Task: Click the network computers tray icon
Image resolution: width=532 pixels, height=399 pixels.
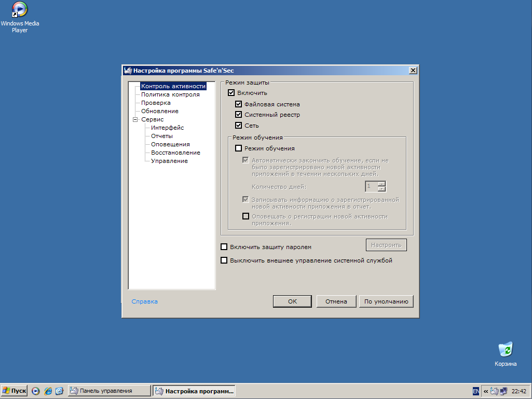Action: [x=504, y=391]
